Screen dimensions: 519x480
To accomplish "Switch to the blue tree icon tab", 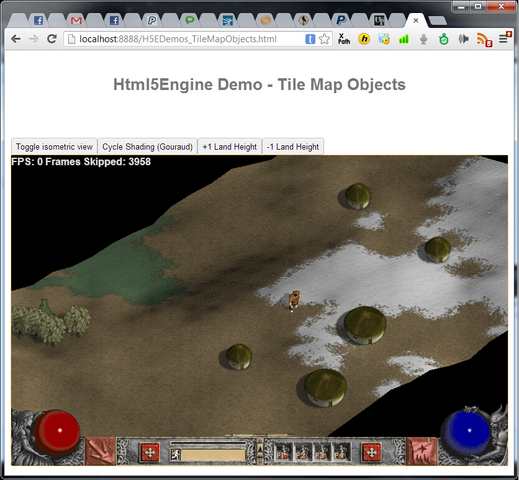I will [228, 21].
